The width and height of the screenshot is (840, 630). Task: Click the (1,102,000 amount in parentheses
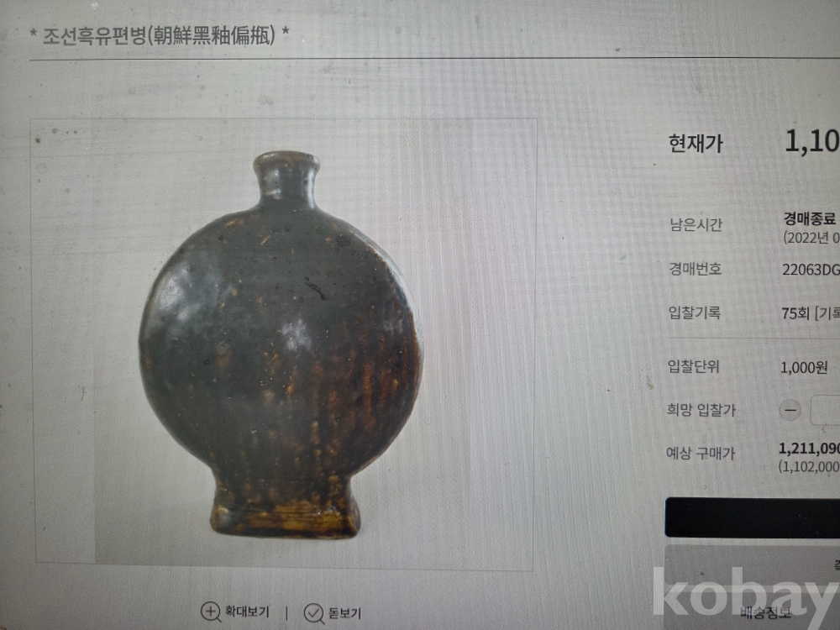click(809, 466)
